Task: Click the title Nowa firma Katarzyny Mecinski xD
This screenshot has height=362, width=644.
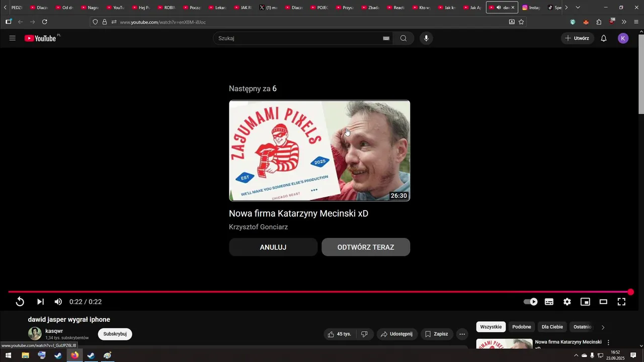Action: 298,213
